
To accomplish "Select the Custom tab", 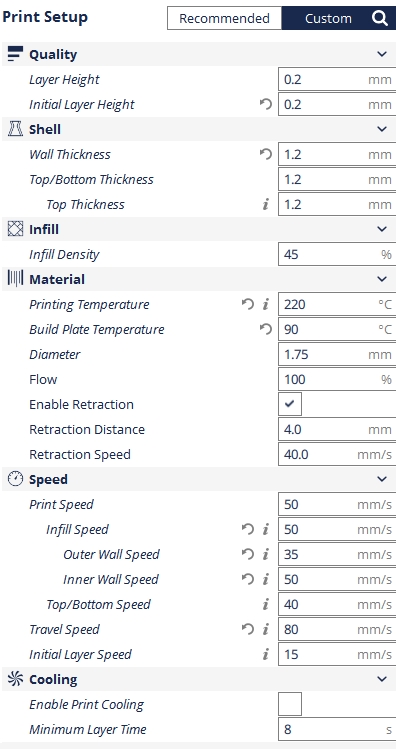I will click(x=328, y=18).
